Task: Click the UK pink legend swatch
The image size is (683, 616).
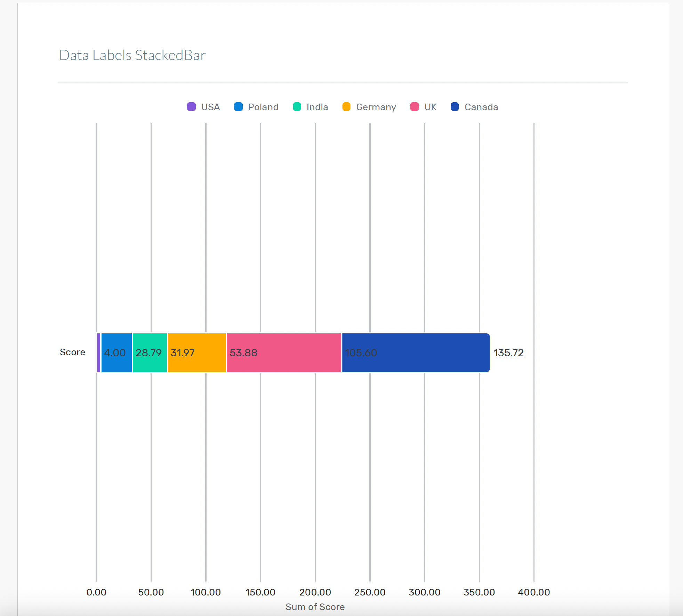Action: pos(415,107)
